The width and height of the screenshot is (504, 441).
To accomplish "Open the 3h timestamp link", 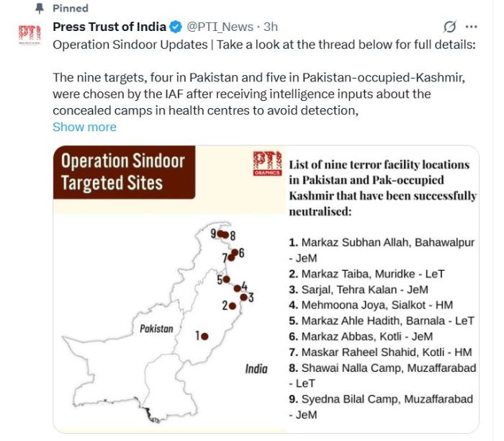I will [x=271, y=27].
